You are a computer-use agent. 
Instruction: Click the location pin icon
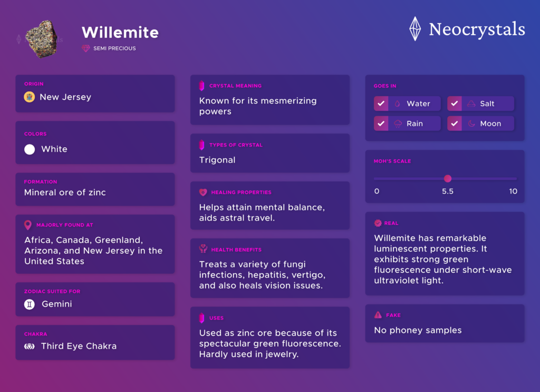(x=28, y=225)
